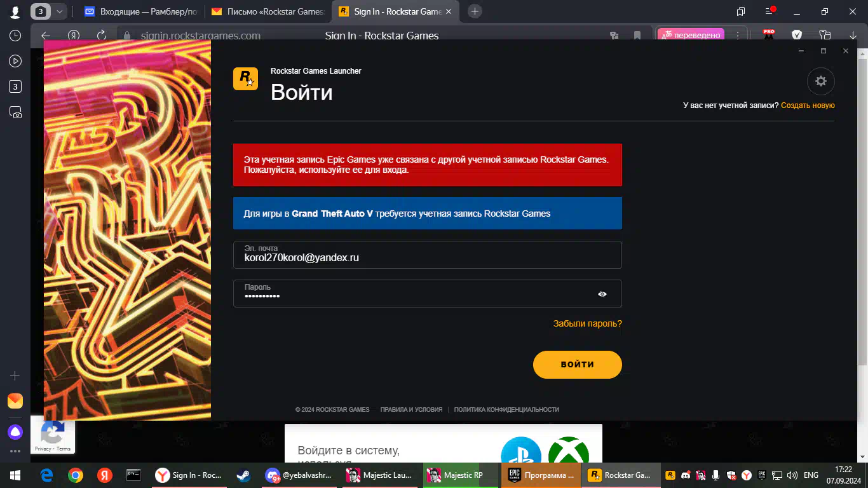The width and height of the screenshot is (868, 488).
Task: Open the profile avatar in sidebar
Action: pos(15,11)
